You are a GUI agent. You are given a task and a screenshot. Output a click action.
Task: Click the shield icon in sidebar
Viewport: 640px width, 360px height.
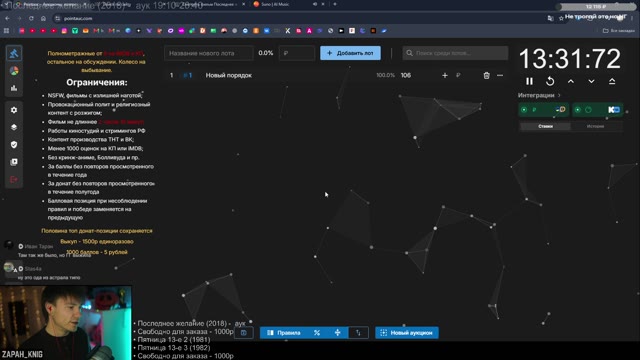14,144
